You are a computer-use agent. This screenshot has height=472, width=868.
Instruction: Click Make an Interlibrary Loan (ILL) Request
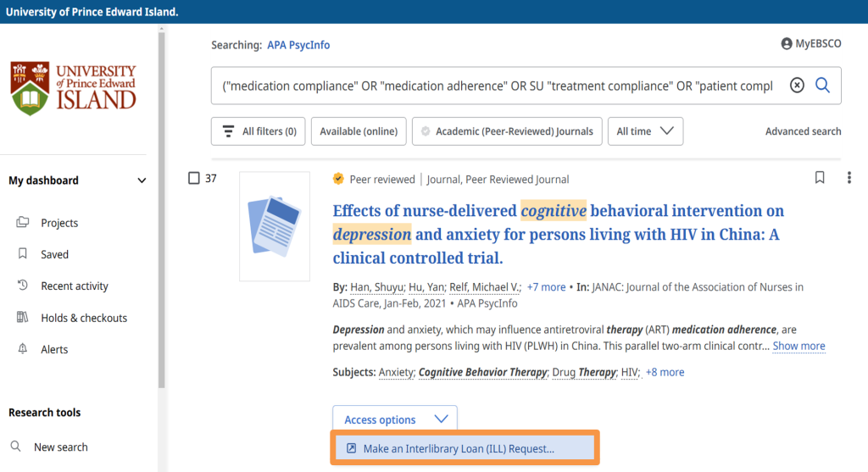(458, 448)
